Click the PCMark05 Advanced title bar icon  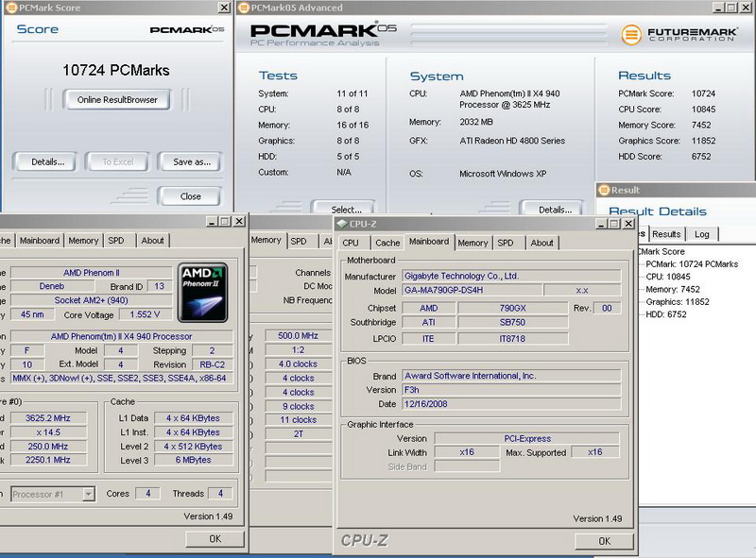[244, 8]
